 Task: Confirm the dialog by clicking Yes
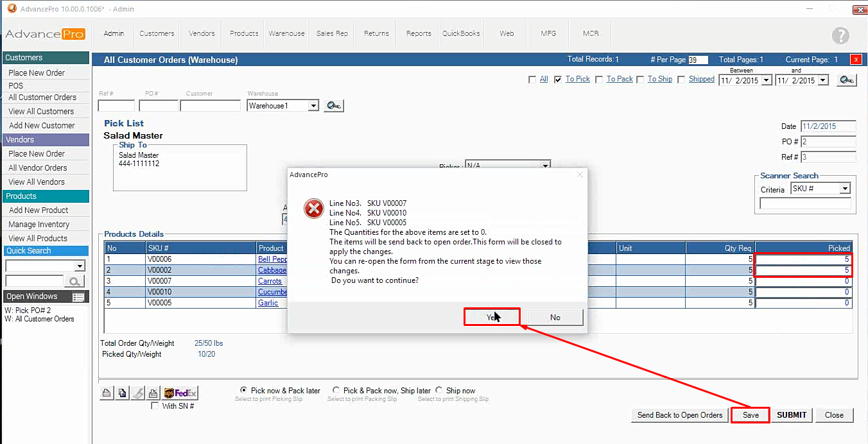click(x=491, y=317)
